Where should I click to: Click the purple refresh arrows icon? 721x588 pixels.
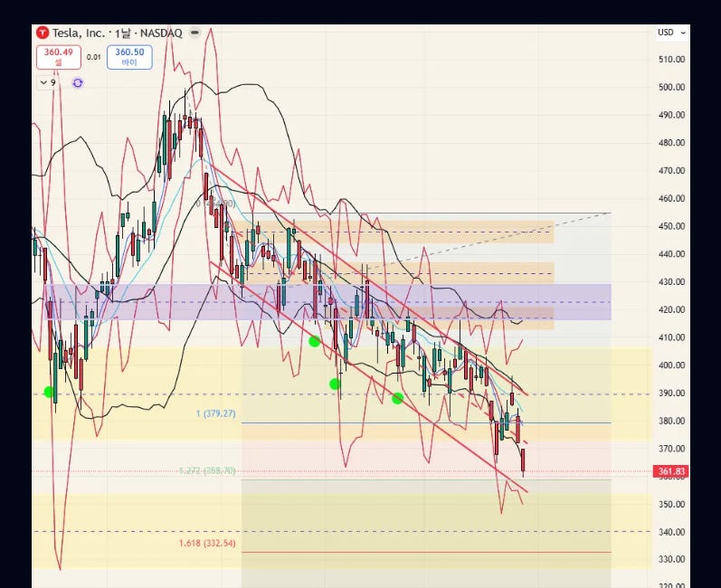click(78, 82)
